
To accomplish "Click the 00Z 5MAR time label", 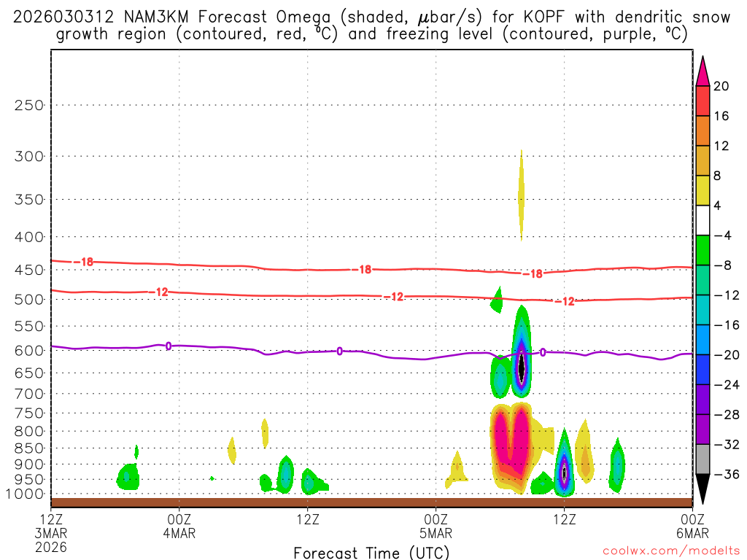I will click(x=436, y=526).
